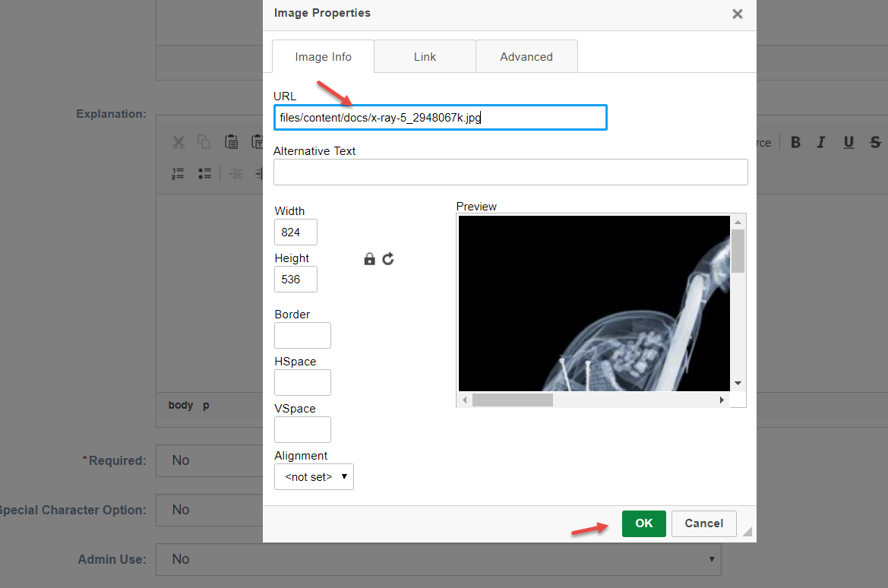The height and width of the screenshot is (588, 888).
Task: Click inside the Width field
Action: click(x=295, y=232)
